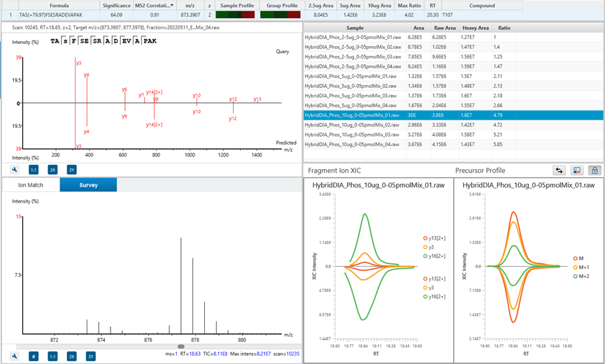
Task: Sort table by Significance column header
Action: pyautogui.click(x=117, y=6)
